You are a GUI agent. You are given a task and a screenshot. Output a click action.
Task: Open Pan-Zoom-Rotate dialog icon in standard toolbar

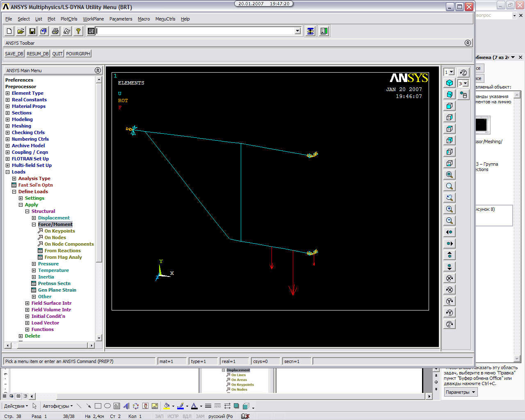click(x=44, y=31)
